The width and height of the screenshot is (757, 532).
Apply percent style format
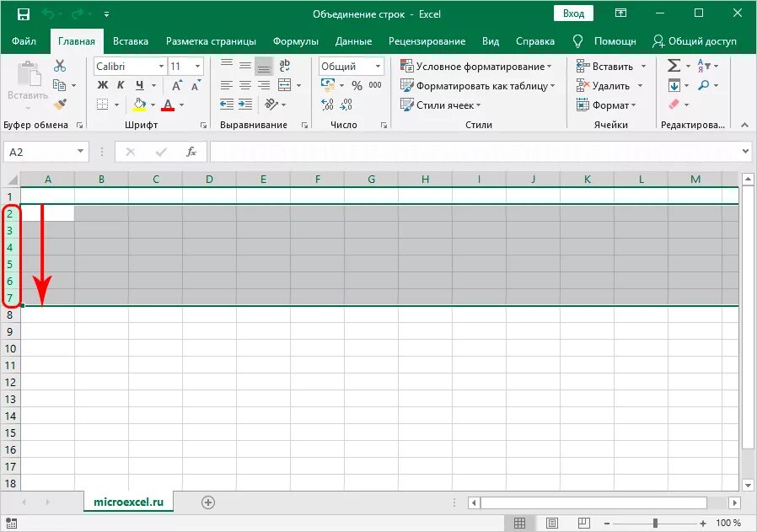357,85
